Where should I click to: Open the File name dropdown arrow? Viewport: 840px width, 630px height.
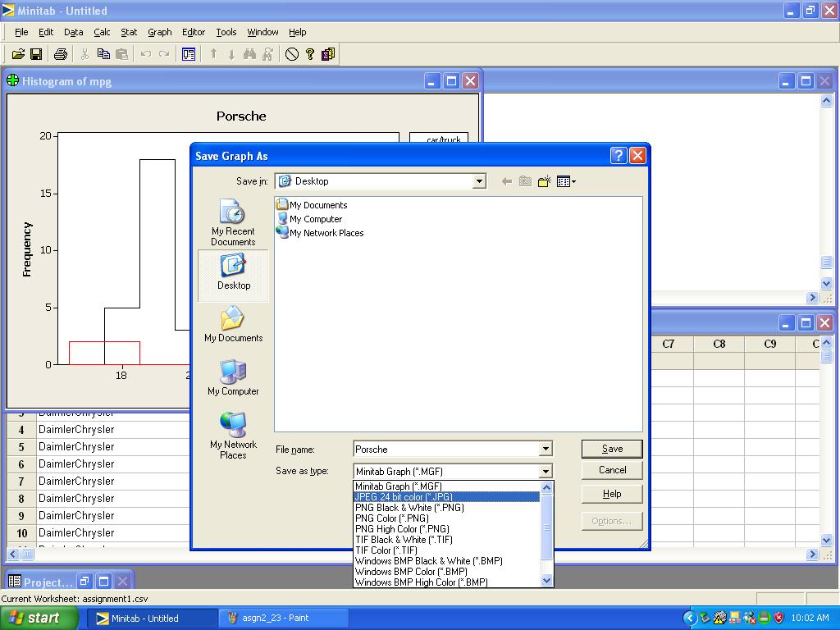tap(545, 449)
